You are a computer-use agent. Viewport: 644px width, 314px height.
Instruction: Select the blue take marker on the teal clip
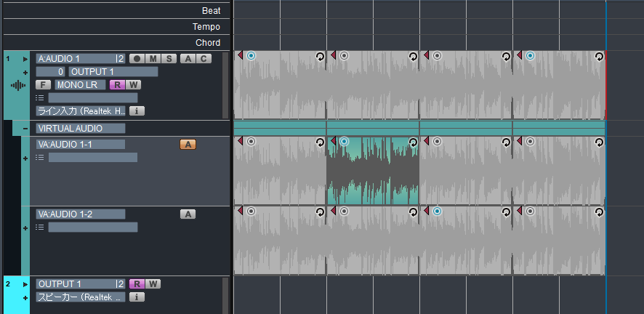click(x=344, y=142)
